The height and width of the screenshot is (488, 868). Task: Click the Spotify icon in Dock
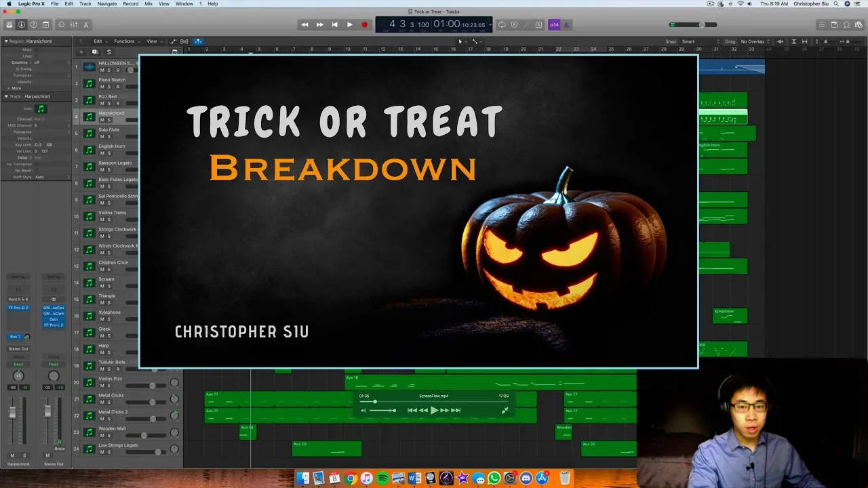(382, 479)
